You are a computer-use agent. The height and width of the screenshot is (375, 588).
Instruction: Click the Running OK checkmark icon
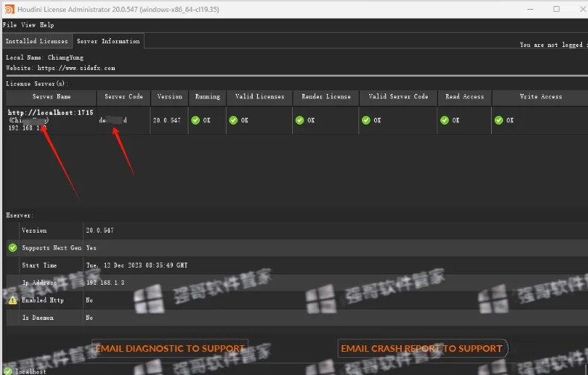point(195,120)
